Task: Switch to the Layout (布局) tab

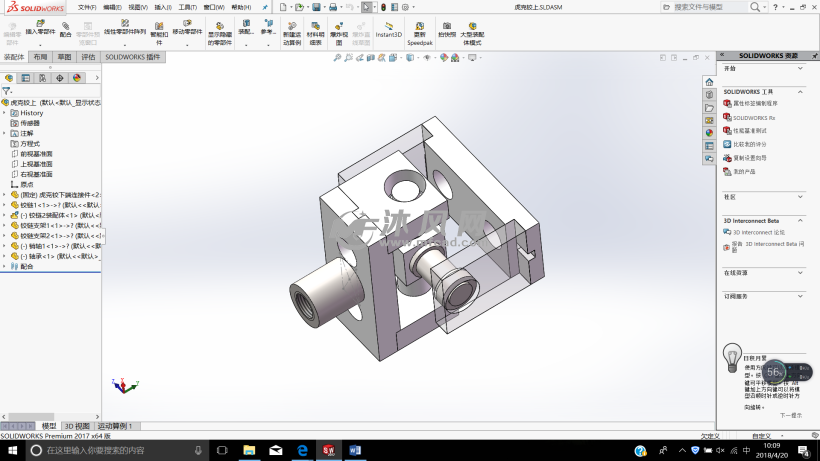Action: pyautogui.click(x=40, y=57)
